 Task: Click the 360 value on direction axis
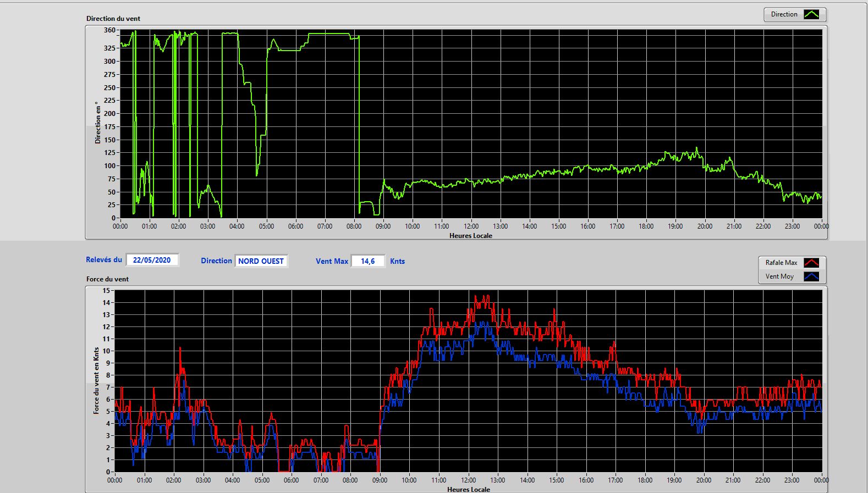pos(109,30)
